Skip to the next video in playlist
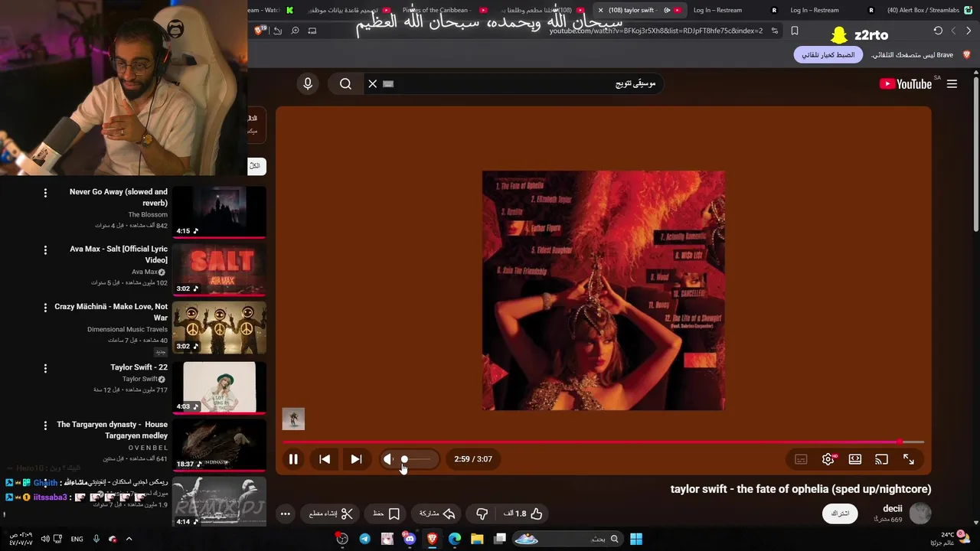Screen dimensions: 980x551 [x=356, y=459]
